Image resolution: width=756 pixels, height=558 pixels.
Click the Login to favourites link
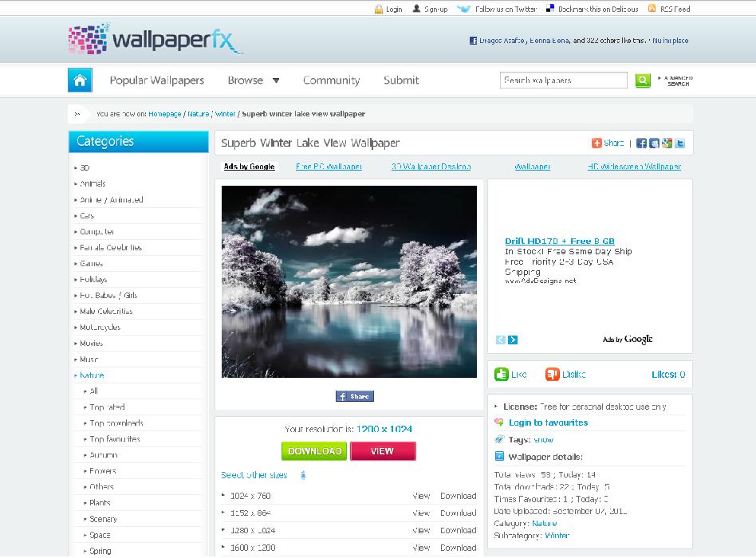pos(548,422)
